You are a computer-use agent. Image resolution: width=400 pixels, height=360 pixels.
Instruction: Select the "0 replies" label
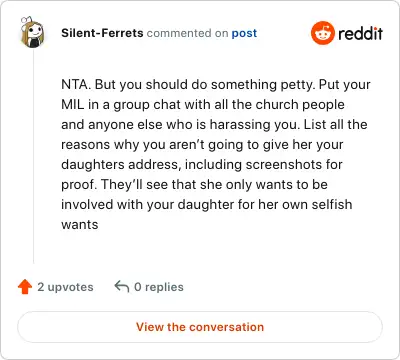159,287
